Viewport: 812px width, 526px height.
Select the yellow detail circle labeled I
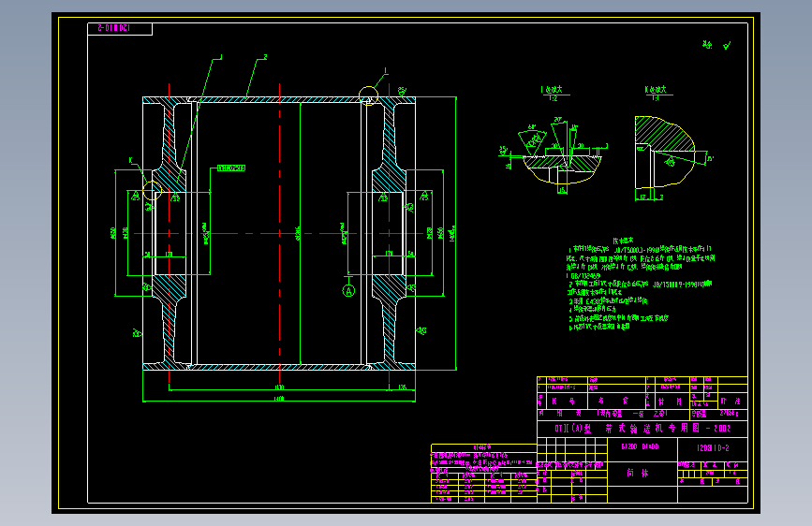point(369,95)
